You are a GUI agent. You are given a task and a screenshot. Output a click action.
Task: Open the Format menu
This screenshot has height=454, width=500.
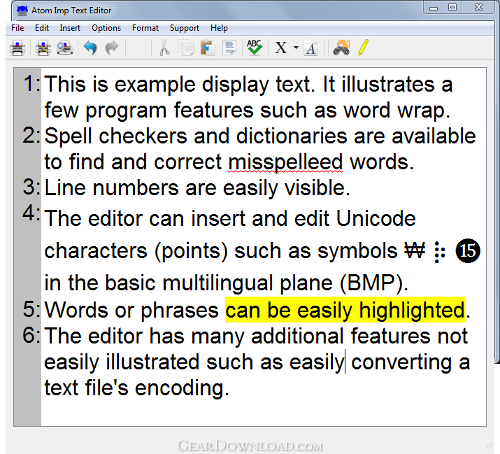[145, 28]
